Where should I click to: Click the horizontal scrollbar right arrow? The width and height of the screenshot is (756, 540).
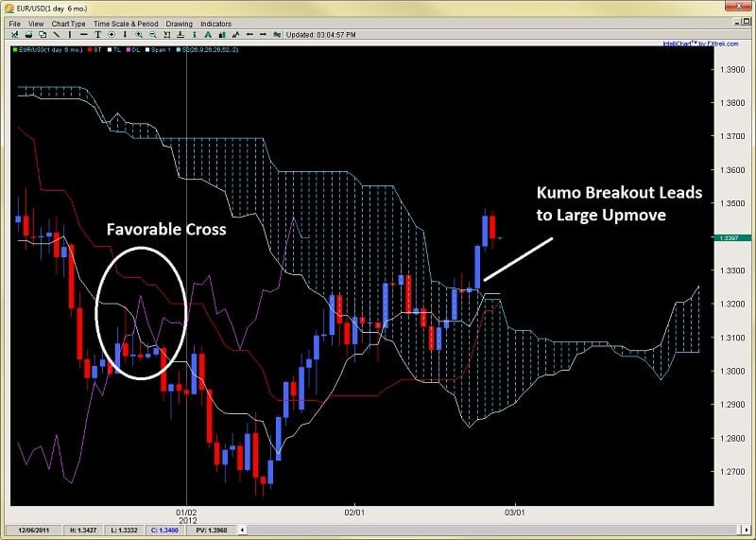(747, 530)
